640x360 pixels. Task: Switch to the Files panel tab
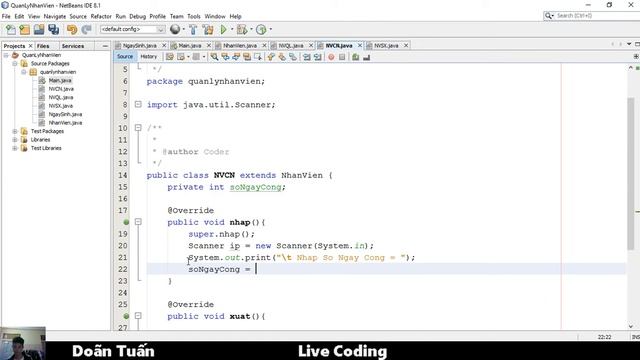click(43, 46)
